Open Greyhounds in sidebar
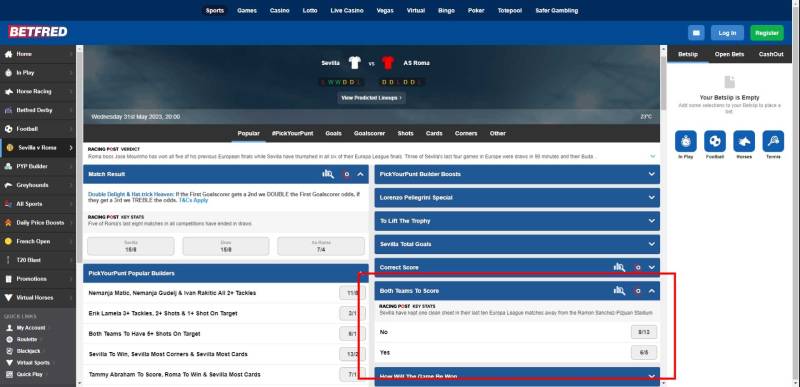800x387 pixels. point(38,185)
